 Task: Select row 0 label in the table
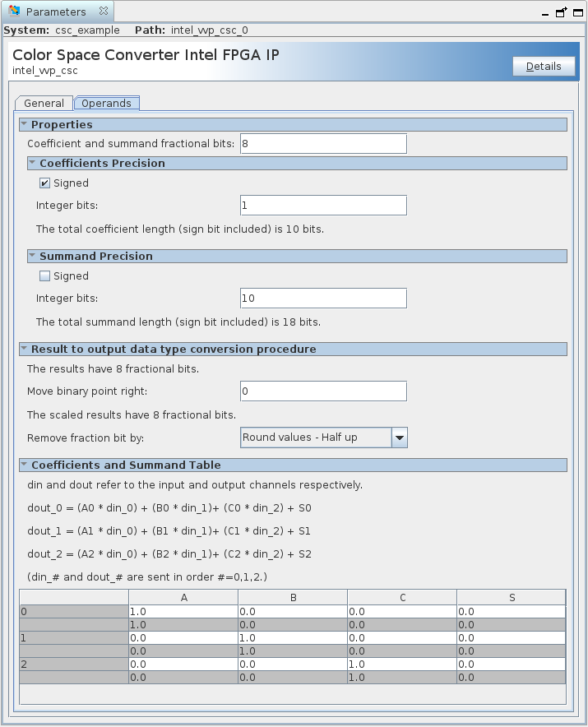coord(74,612)
